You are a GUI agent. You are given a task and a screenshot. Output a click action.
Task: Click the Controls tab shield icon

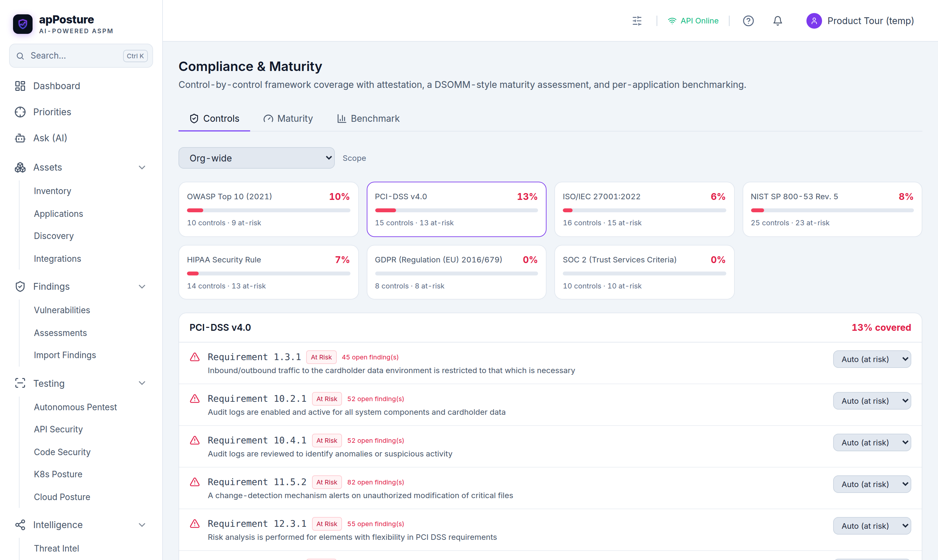tap(194, 119)
